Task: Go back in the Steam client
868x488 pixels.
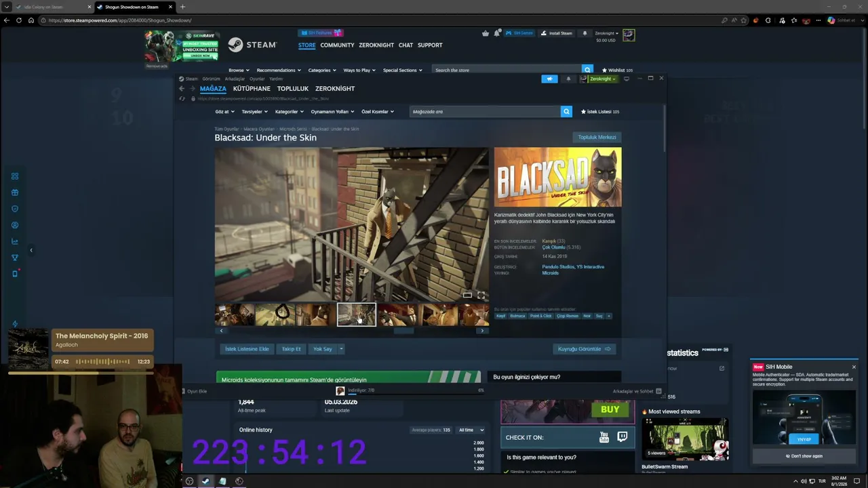Action: coord(182,88)
